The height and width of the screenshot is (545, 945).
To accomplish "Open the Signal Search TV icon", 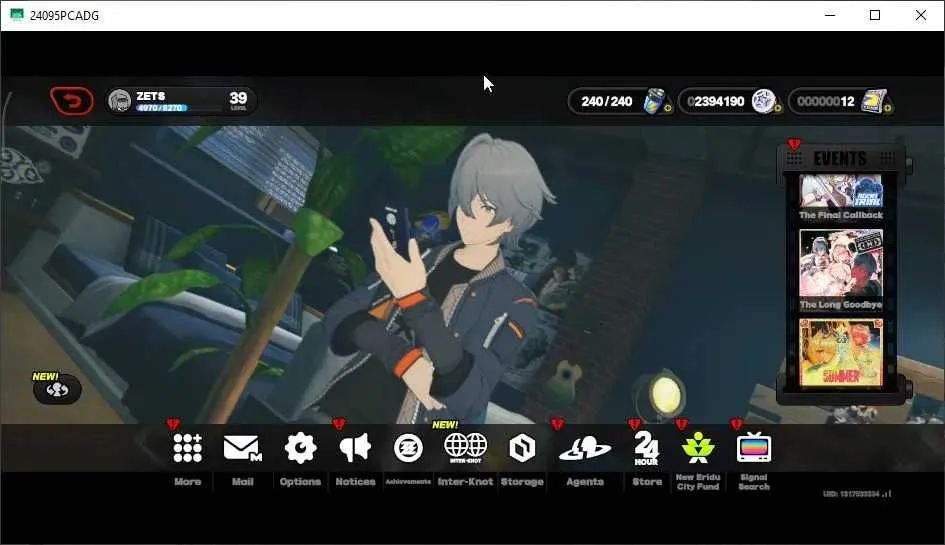I will [x=754, y=448].
